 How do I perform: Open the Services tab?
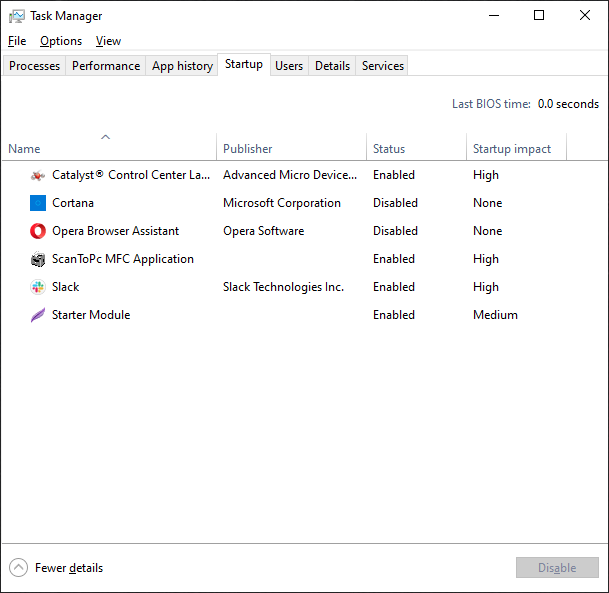coord(383,66)
